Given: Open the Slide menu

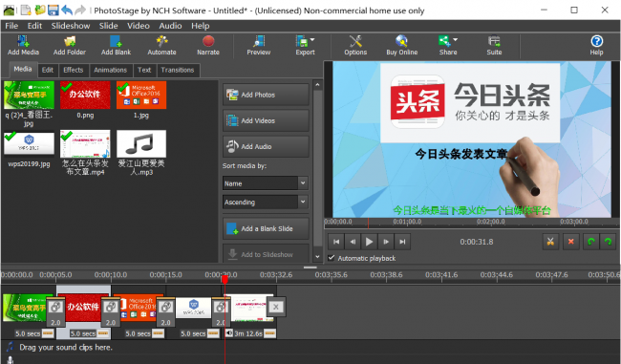Looking at the screenshot, I should (108, 26).
